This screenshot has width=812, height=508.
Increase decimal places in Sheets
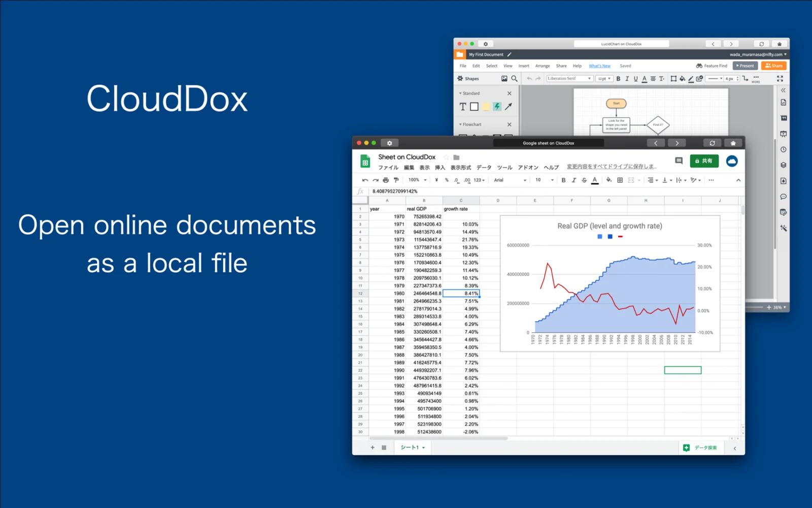pyautogui.click(x=467, y=180)
